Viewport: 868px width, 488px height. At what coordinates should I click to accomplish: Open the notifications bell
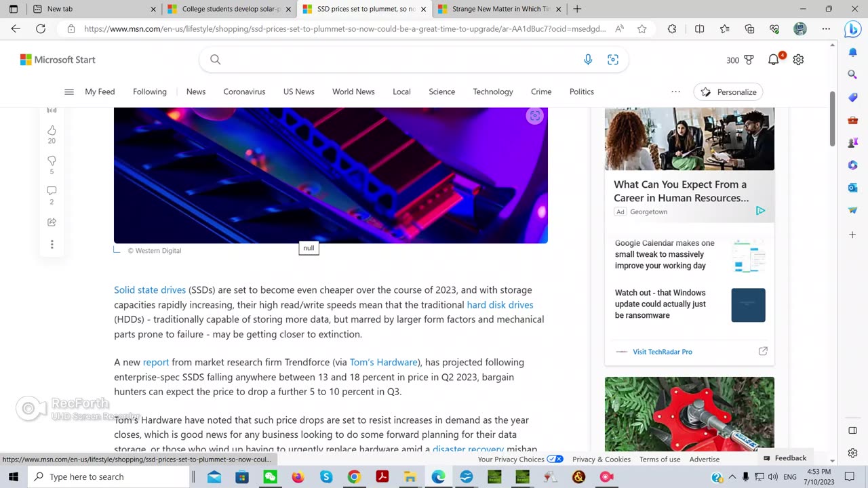tap(774, 60)
